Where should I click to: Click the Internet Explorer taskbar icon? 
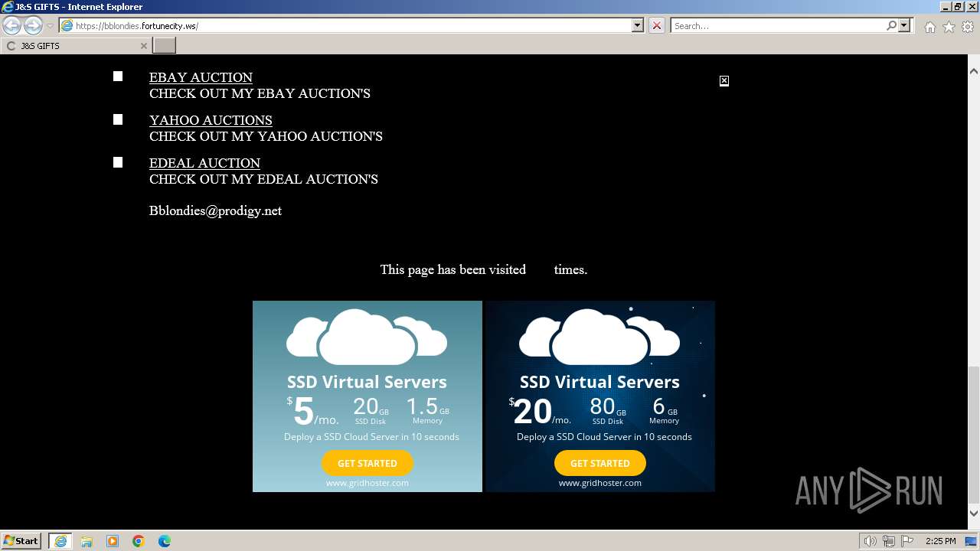60,541
